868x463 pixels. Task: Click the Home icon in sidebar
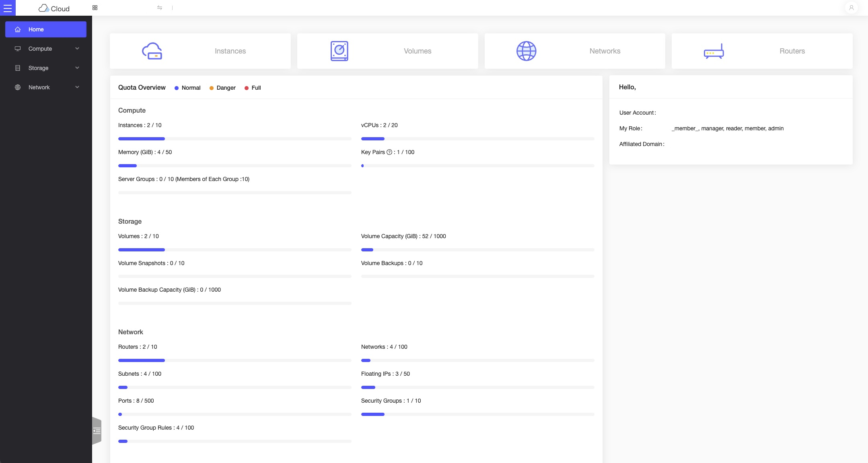click(x=17, y=29)
